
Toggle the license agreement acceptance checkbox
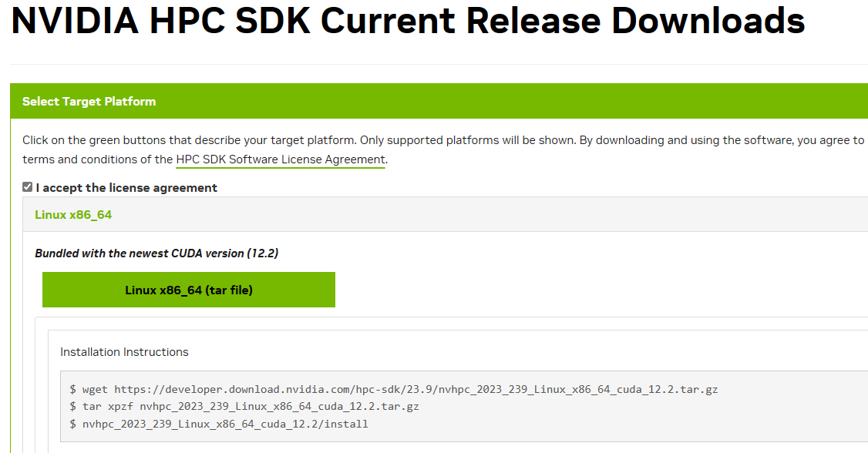click(x=27, y=187)
